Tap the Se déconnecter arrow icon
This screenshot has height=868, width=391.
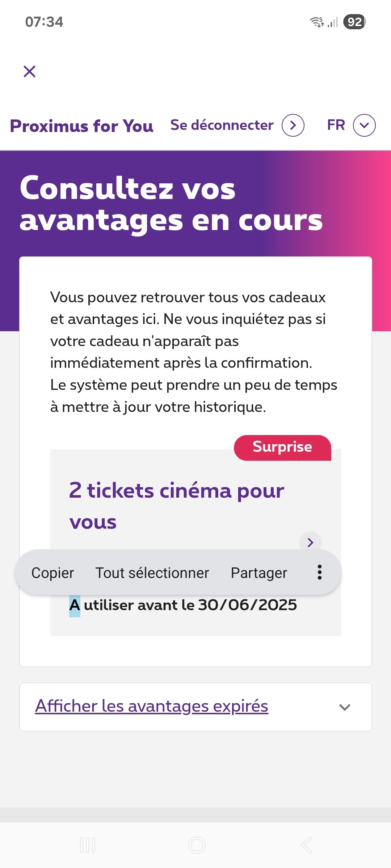pos(293,125)
